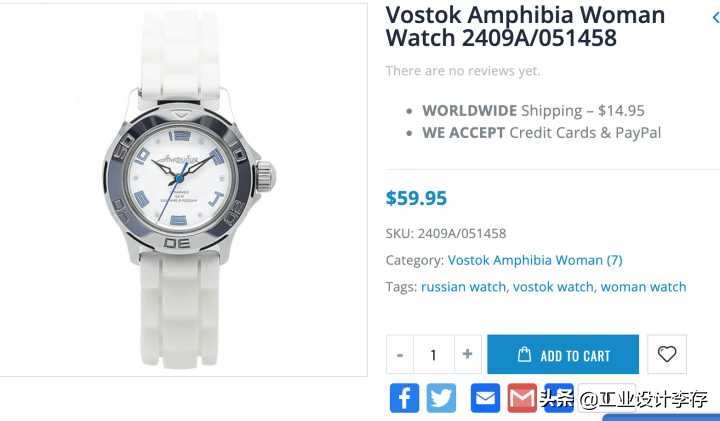Increase quantity with plus button
The image size is (720, 421).
[467, 354]
